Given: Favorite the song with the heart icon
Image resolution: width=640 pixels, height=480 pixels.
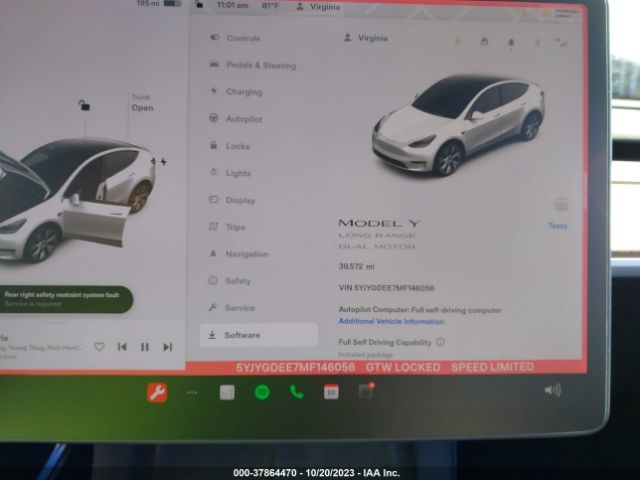Looking at the screenshot, I should coord(99,347).
